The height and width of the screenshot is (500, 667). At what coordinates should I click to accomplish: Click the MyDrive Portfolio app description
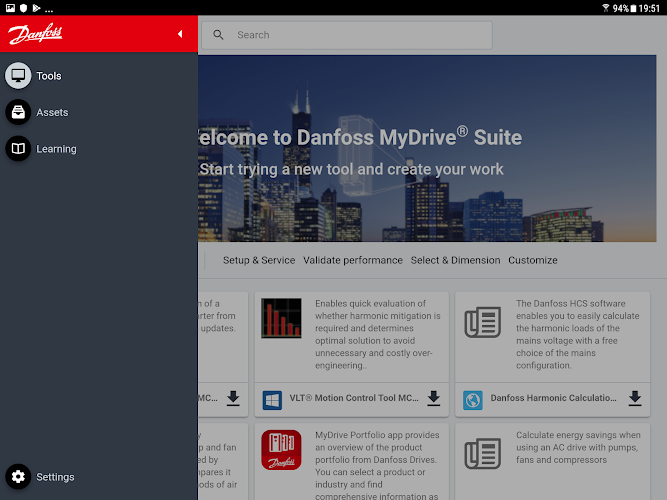point(378,466)
